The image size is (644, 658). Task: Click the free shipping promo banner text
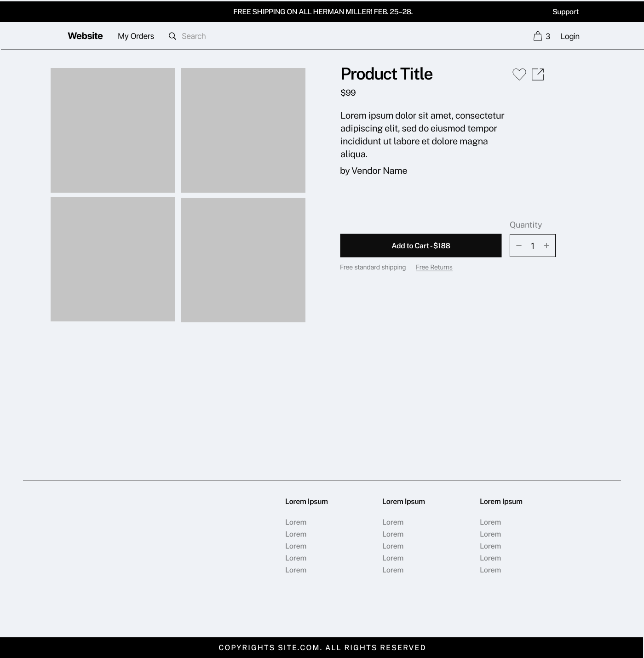point(323,12)
